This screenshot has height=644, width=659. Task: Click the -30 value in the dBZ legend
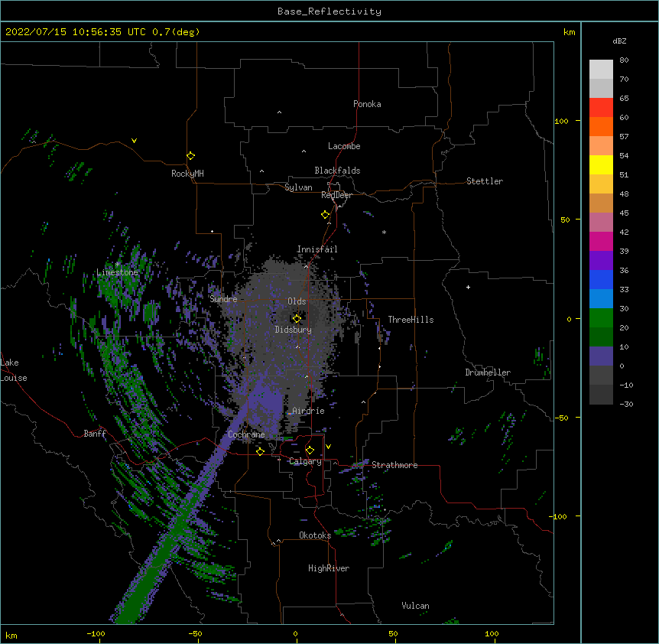click(626, 404)
